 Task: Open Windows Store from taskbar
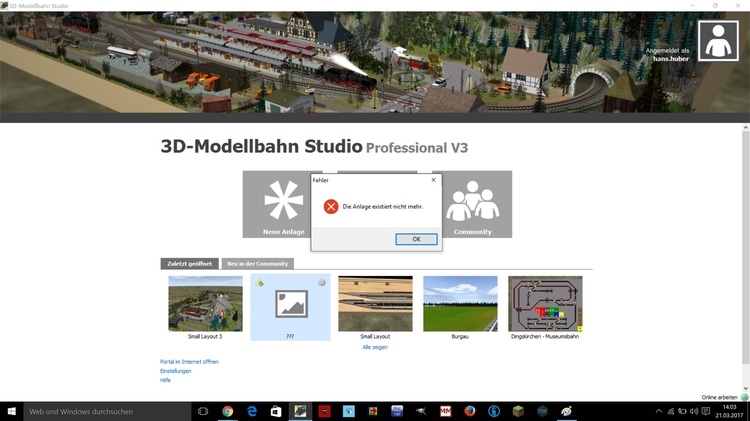click(276, 411)
